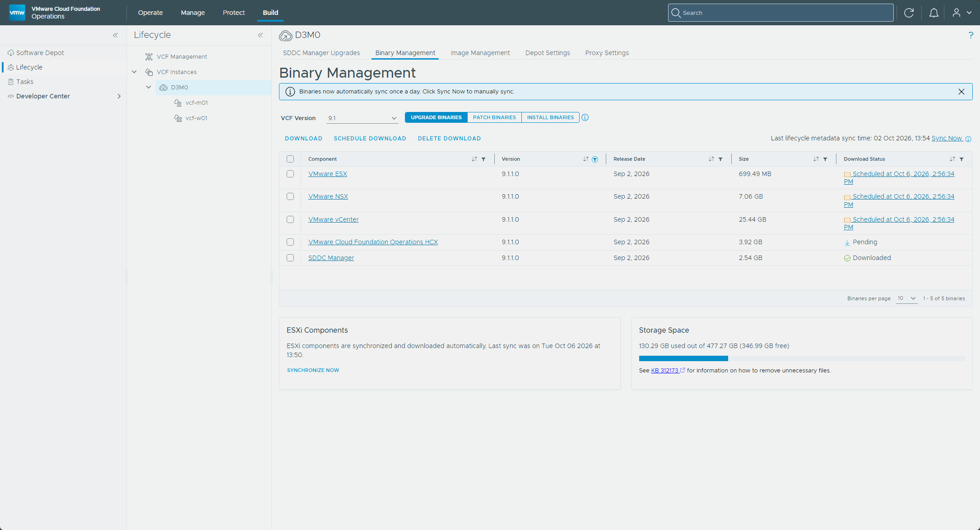The height and width of the screenshot is (530, 980).
Task: Check the Operations HCX row checkbox
Action: pos(290,242)
